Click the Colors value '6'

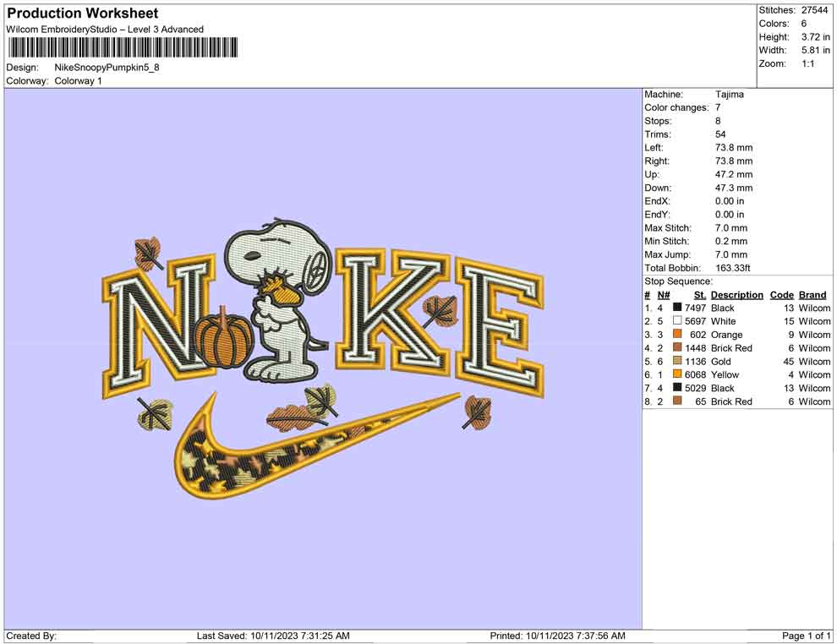tap(804, 24)
